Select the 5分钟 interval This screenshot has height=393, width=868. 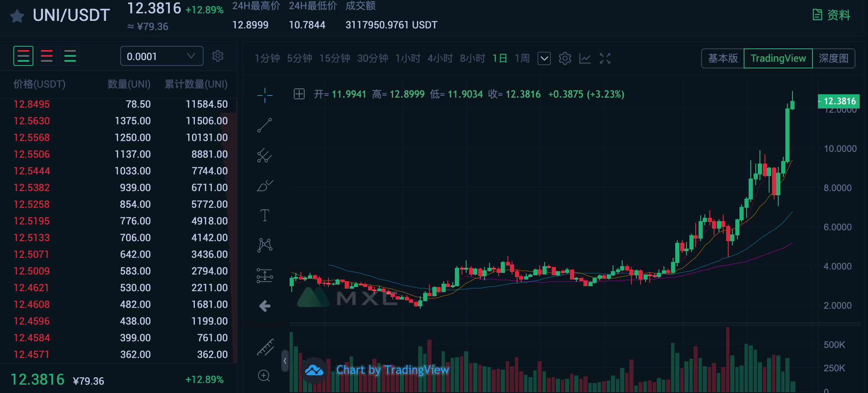point(299,58)
